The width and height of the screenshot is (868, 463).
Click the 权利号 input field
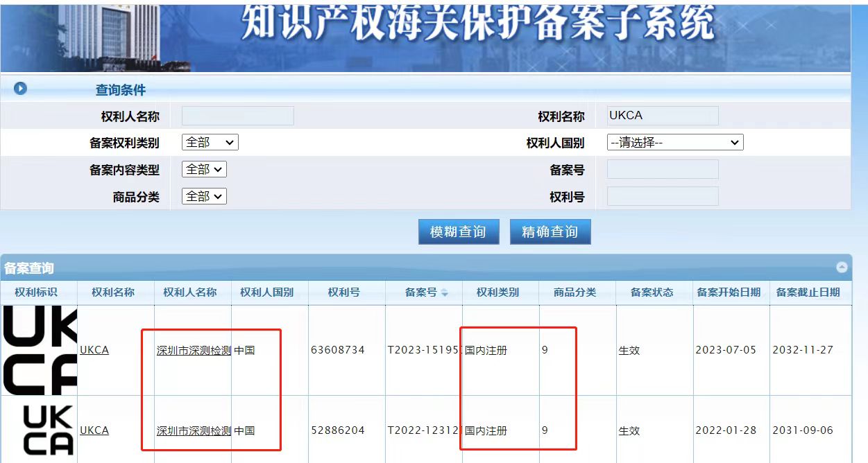click(x=663, y=195)
